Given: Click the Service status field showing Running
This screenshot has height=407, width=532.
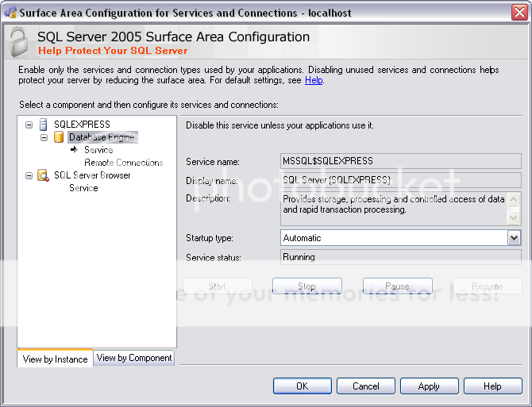Looking at the screenshot, I should point(401,257).
